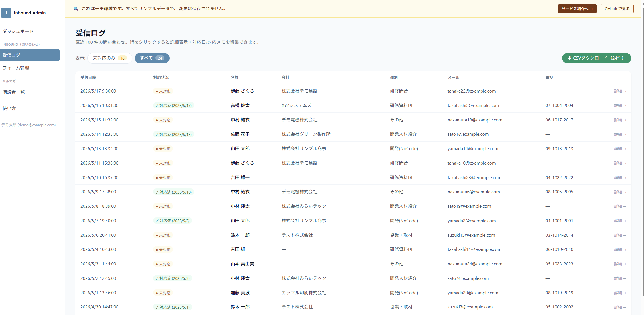This screenshot has width=644, height=315.
Task: Open 詳細 for yamada14@example.com row
Action: [x=620, y=149]
